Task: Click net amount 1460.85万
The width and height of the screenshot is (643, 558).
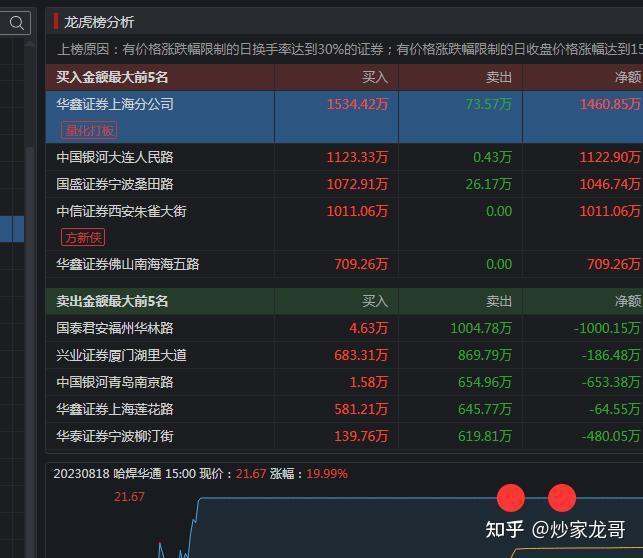Action: 610,104
